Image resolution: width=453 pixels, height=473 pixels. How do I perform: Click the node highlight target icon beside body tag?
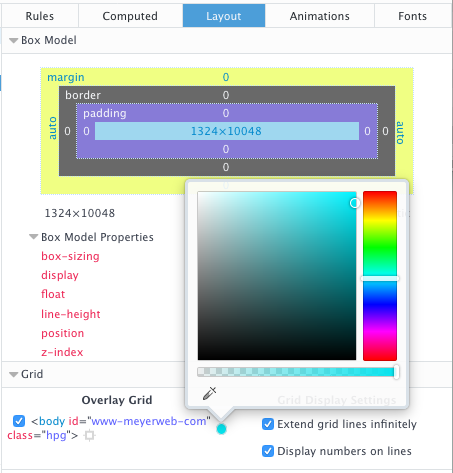89,435
